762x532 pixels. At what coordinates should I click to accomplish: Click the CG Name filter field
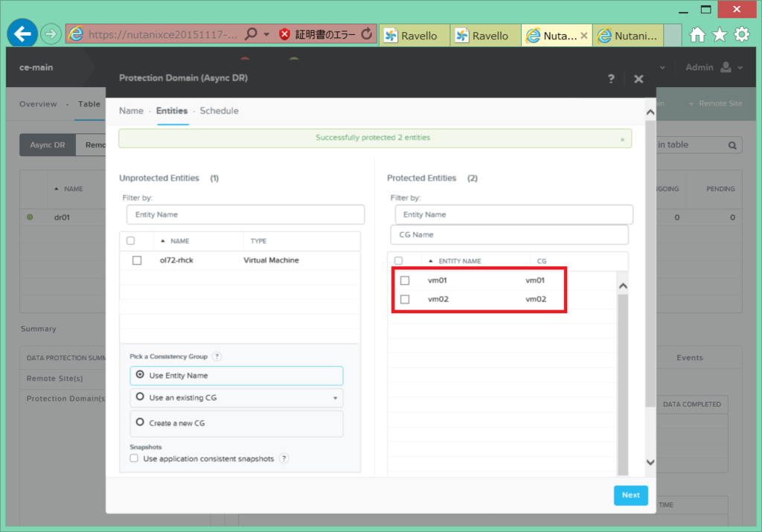coord(509,234)
